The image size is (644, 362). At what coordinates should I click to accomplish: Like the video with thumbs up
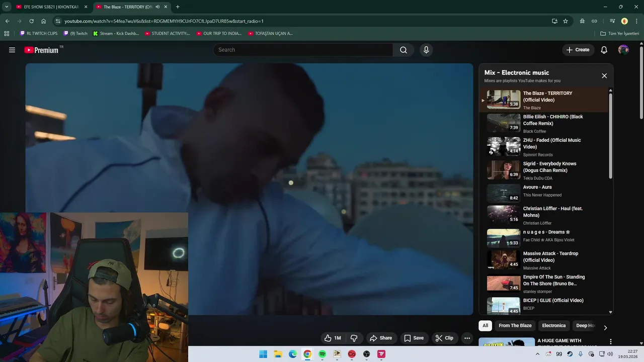(x=333, y=338)
